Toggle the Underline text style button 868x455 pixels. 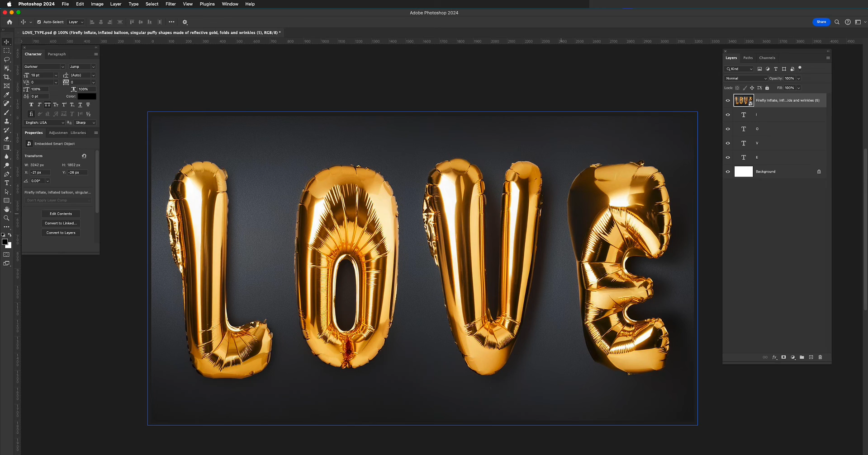pos(80,104)
